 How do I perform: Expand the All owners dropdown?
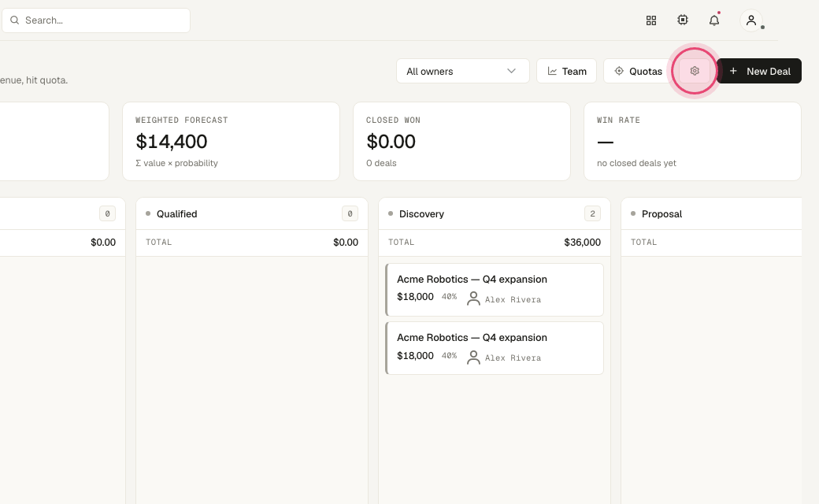tap(463, 71)
